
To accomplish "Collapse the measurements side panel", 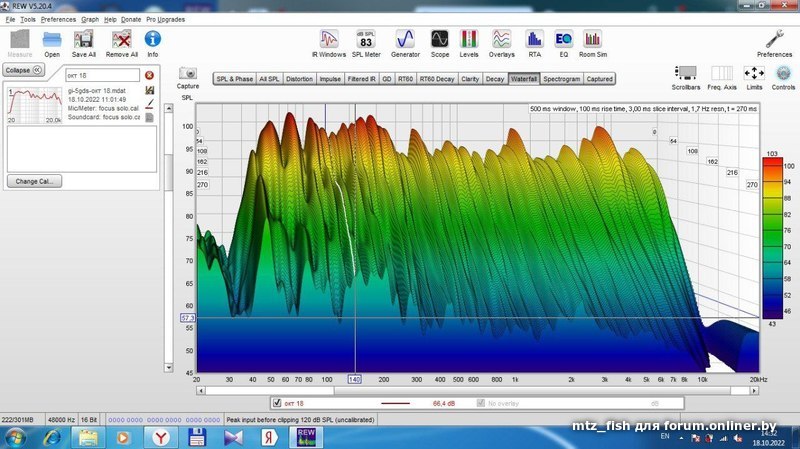I will pyautogui.click(x=24, y=70).
